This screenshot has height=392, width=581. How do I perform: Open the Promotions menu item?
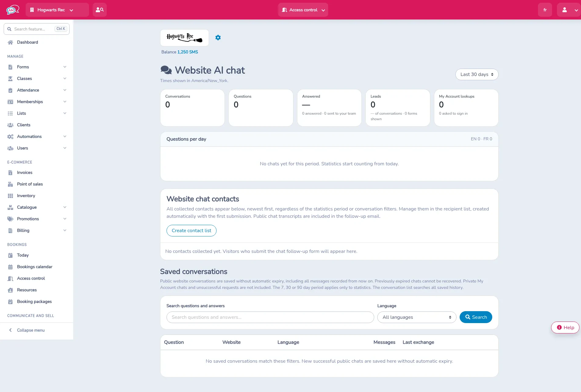pos(37,219)
